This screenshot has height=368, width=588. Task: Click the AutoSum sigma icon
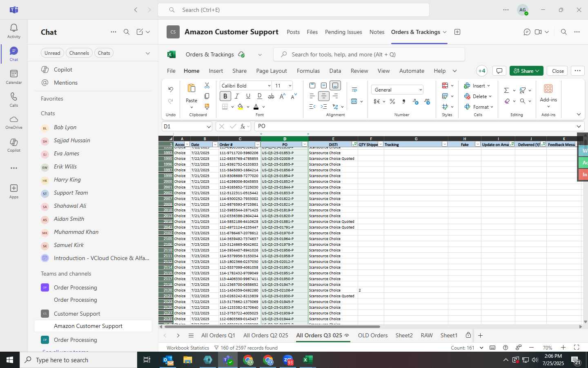[506, 90]
